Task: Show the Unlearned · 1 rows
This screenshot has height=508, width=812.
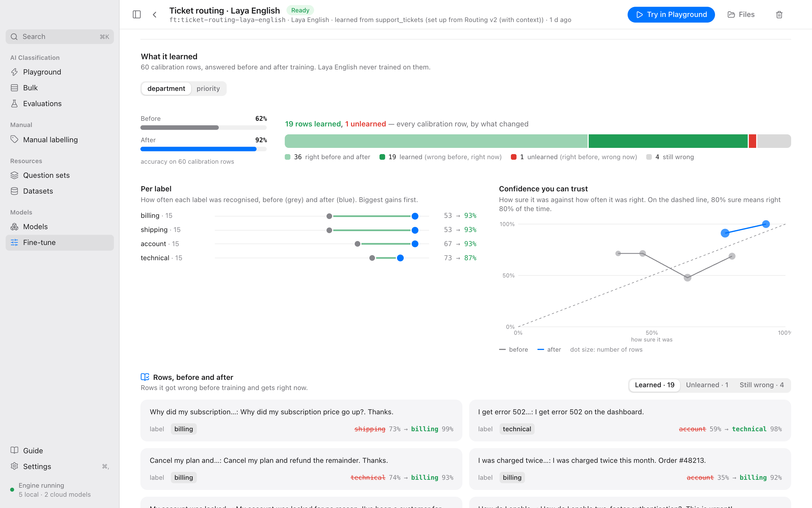Action: tap(707, 385)
